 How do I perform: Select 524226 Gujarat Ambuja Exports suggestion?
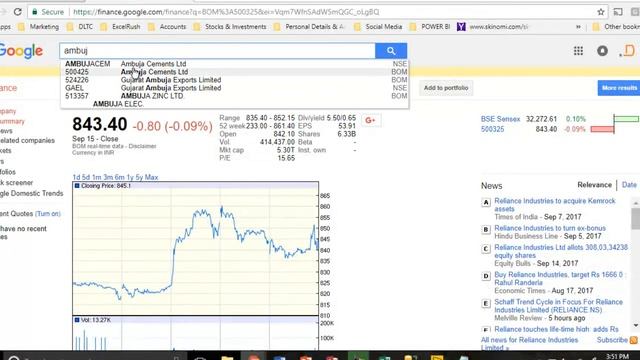235,80
